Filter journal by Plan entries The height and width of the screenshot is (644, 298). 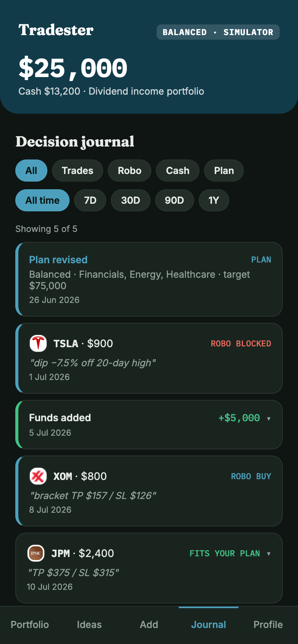point(224,171)
